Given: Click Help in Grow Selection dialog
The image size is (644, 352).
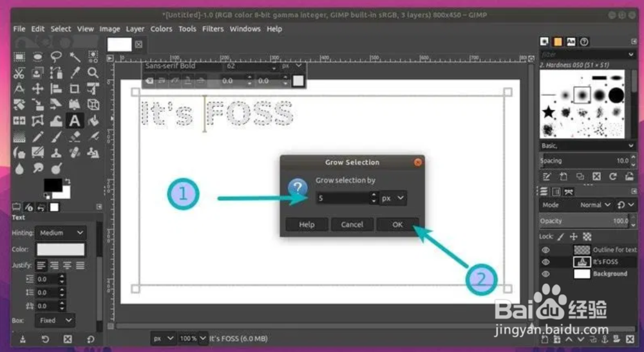Looking at the screenshot, I should [x=307, y=225].
